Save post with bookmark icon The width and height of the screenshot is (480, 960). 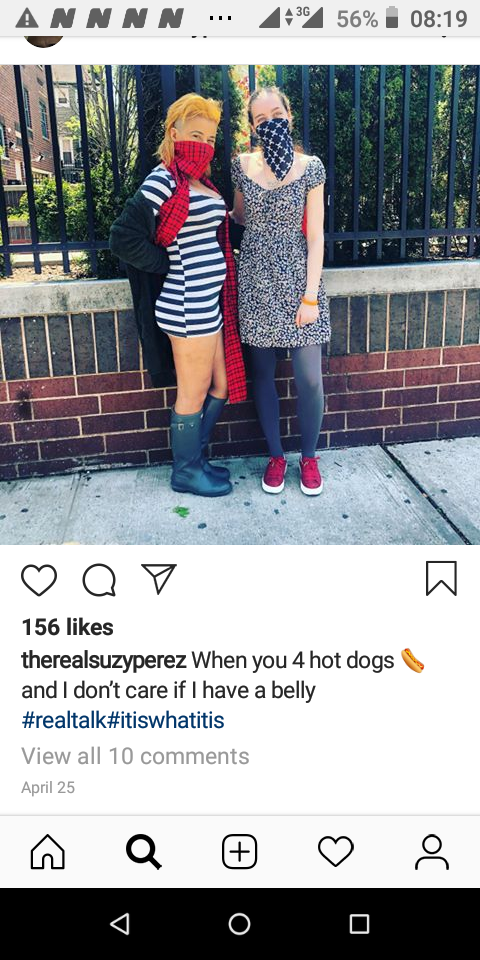(441, 579)
